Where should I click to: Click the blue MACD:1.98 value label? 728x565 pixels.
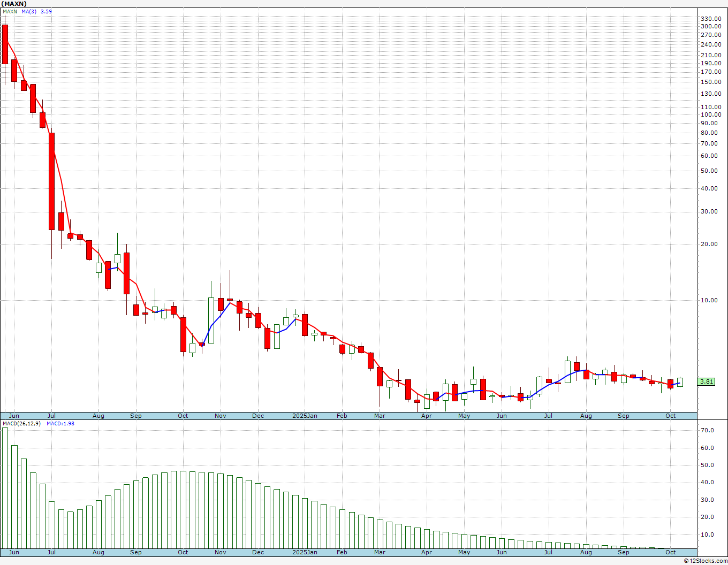60,424
